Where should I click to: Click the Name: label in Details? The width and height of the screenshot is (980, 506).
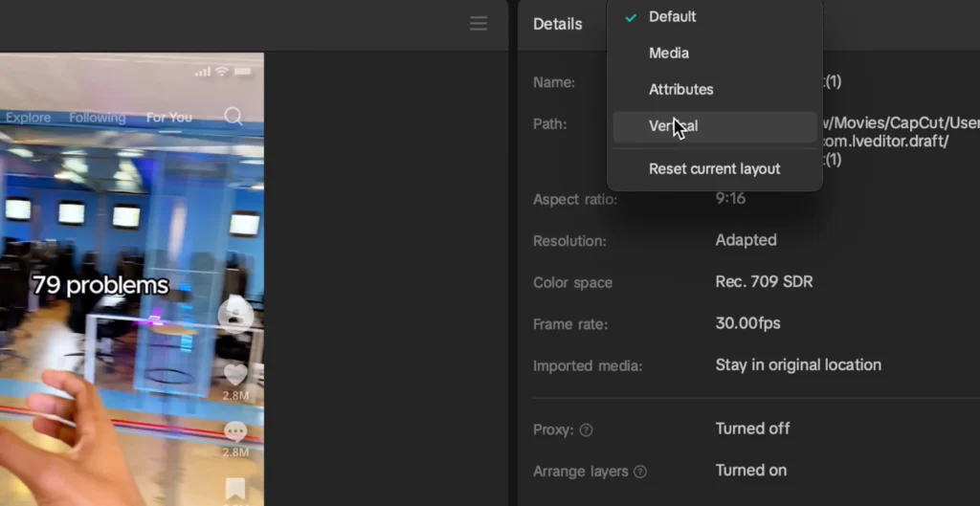click(x=554, y=82)
